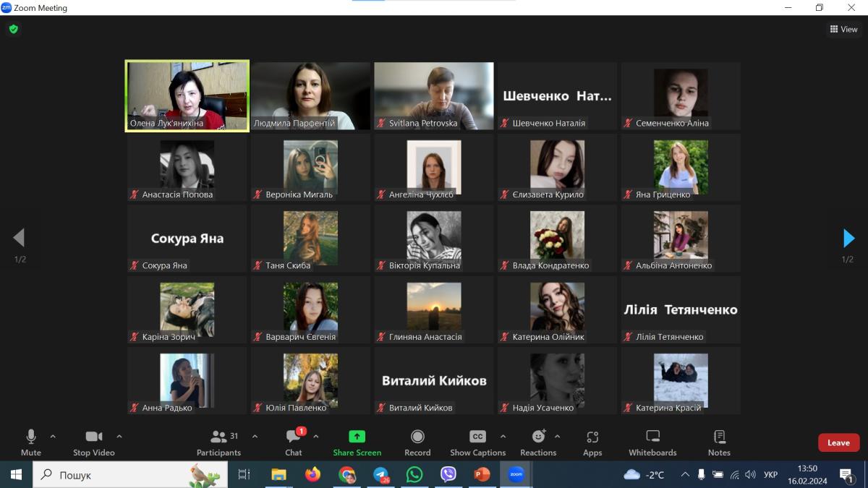Open Telegram from the Windows taskbar

380,475
